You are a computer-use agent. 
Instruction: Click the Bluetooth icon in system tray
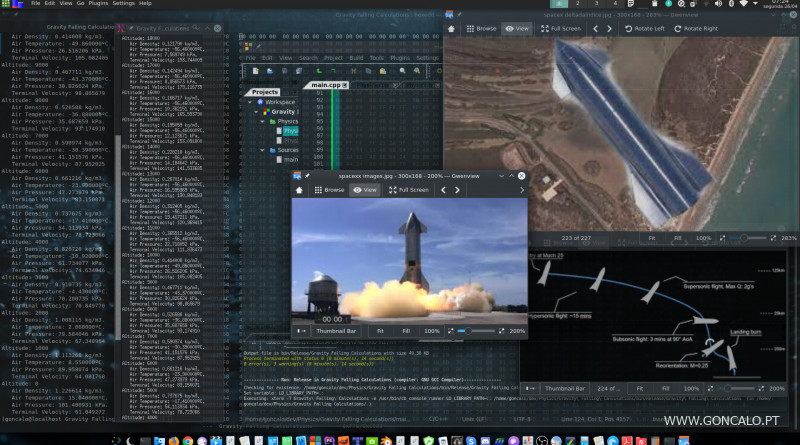tap(731, 4)
